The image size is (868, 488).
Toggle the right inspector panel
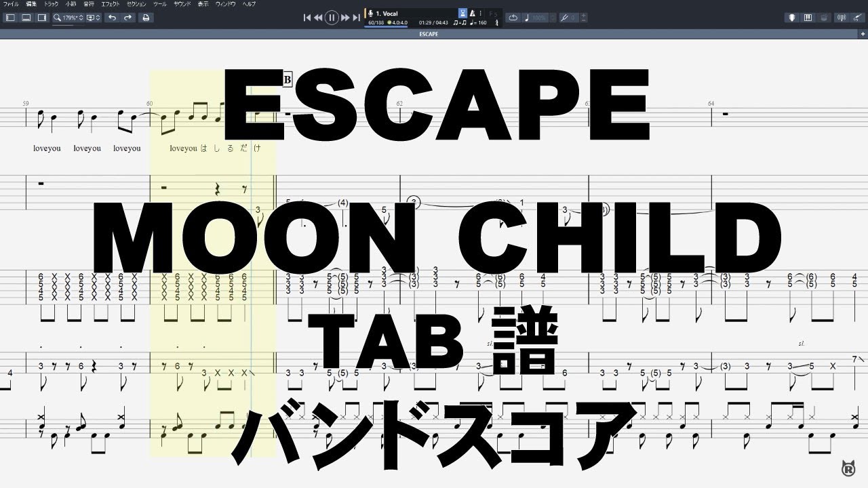[42, 18]
